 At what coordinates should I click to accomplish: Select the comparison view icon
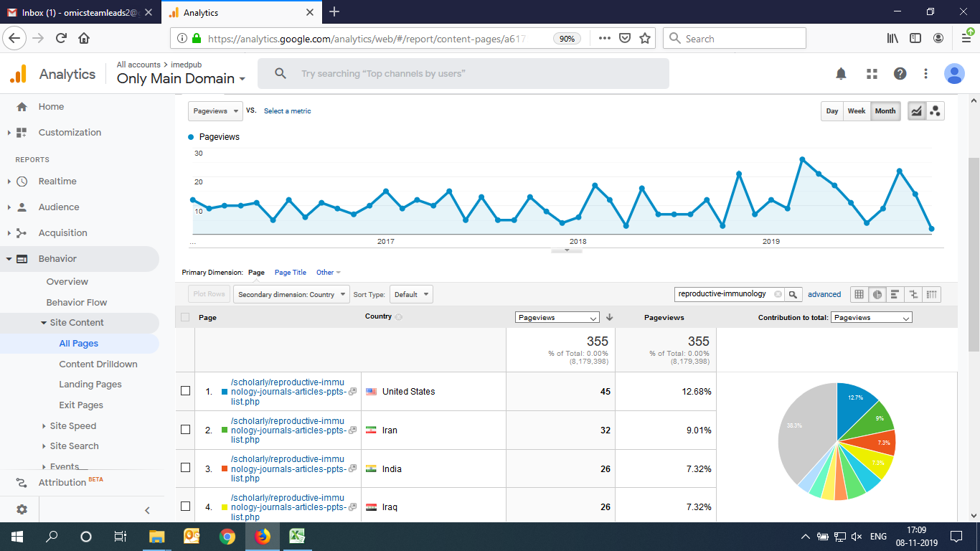tap(913, 294)
